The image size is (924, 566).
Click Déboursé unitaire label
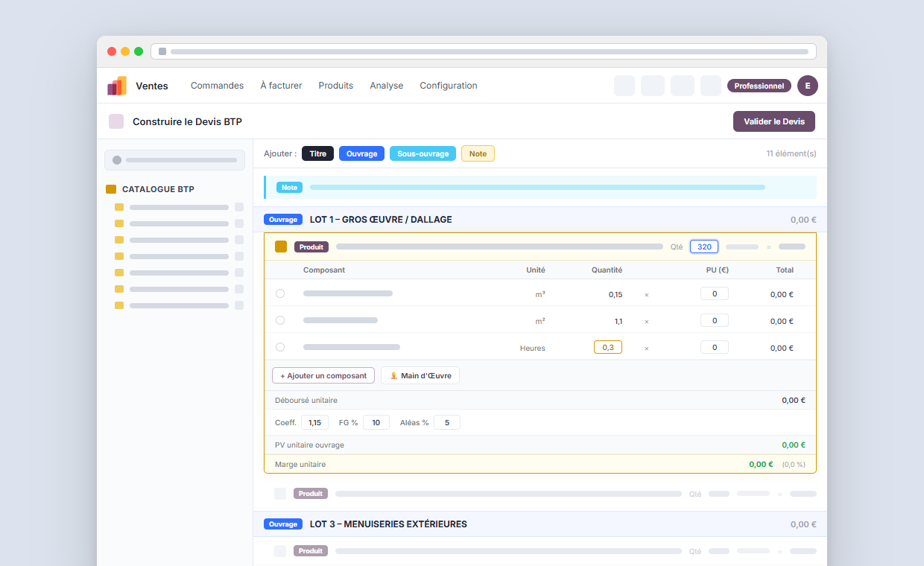pyautogui.click(x=306, y=400)
